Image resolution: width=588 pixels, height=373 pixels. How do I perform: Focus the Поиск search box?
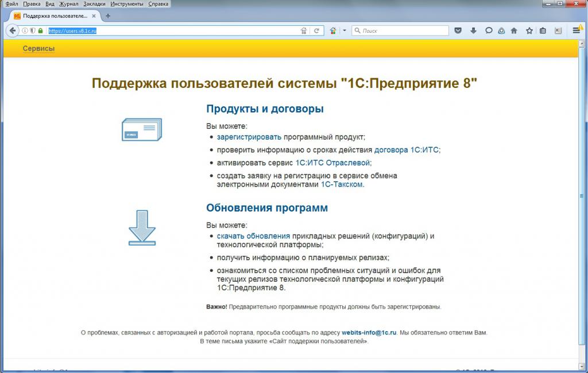tap(400, 31)
